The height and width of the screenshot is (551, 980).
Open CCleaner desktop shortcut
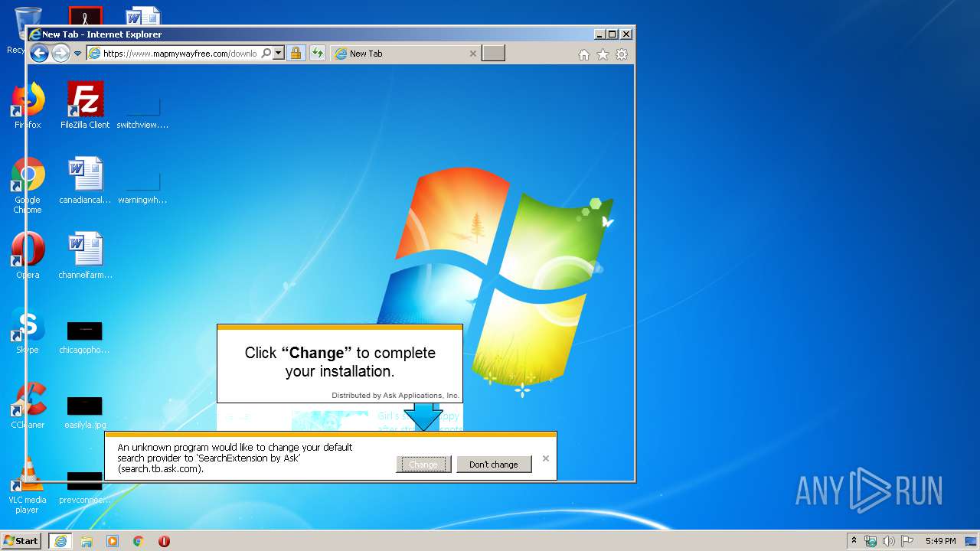click(28, 406)
